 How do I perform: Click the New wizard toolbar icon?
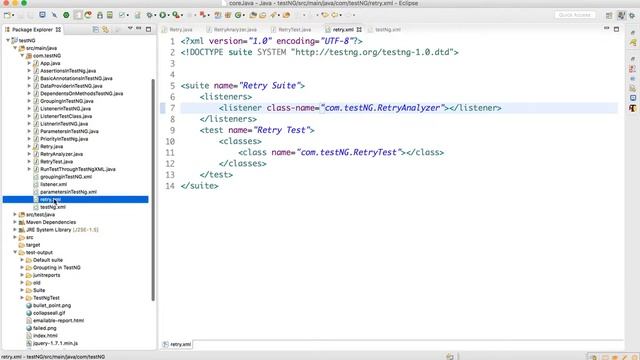pos(7,15)
